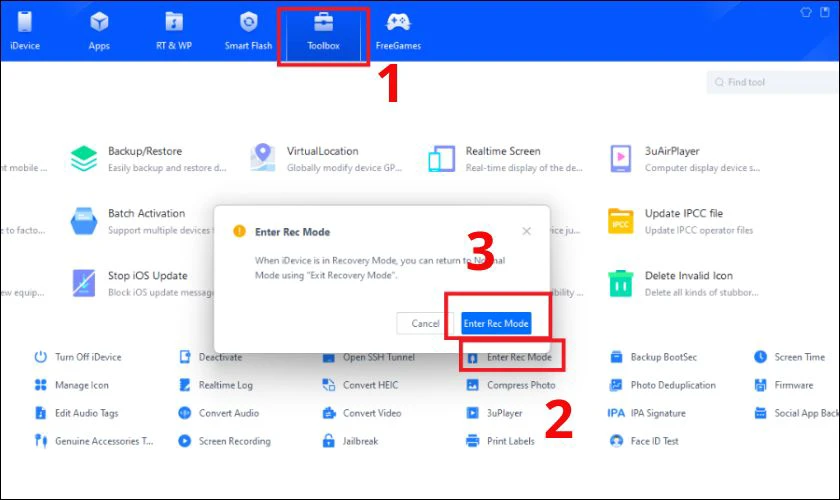840x500 pixels.
Task: Open the Backup/Restore tool icon
Action: tap(84, 159)
